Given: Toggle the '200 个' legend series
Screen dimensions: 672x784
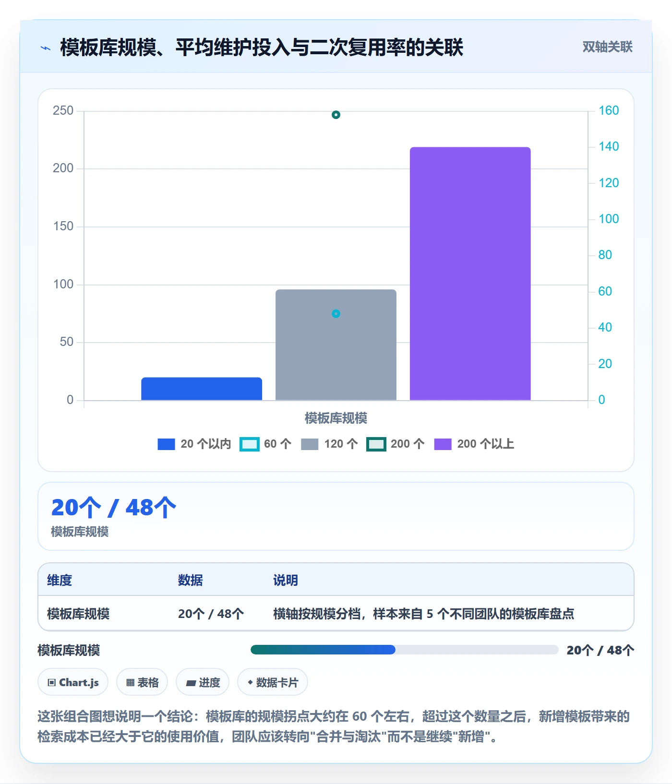Looking at the screenshot, I should click(x=396, y=444).
